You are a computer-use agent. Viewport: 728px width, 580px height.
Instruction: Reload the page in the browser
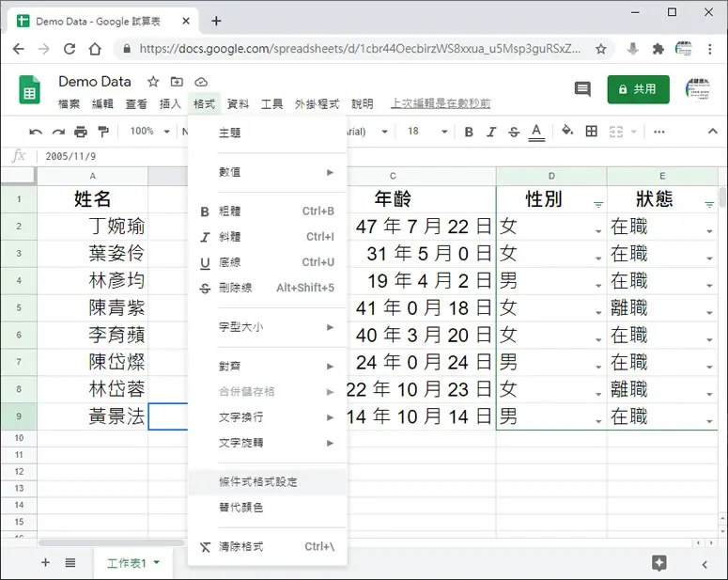[70, 49]
